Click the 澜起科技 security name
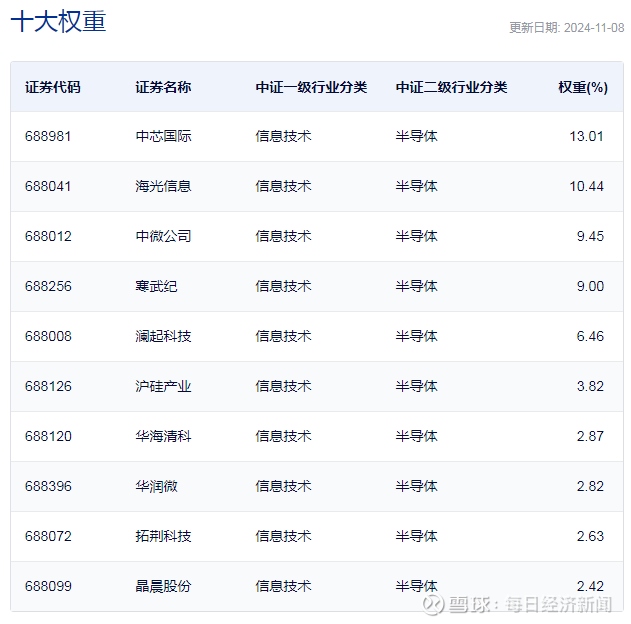Viewport: 631px width, 624px height. 163,336
